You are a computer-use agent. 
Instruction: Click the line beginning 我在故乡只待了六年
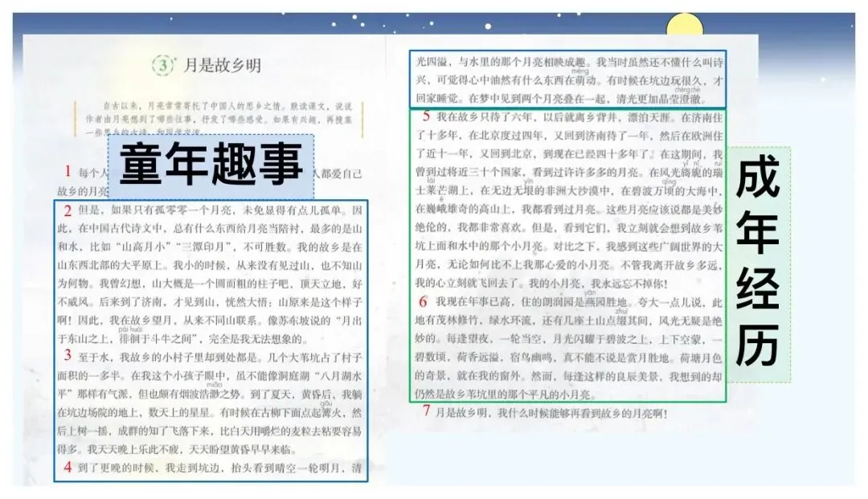[579, 117]
